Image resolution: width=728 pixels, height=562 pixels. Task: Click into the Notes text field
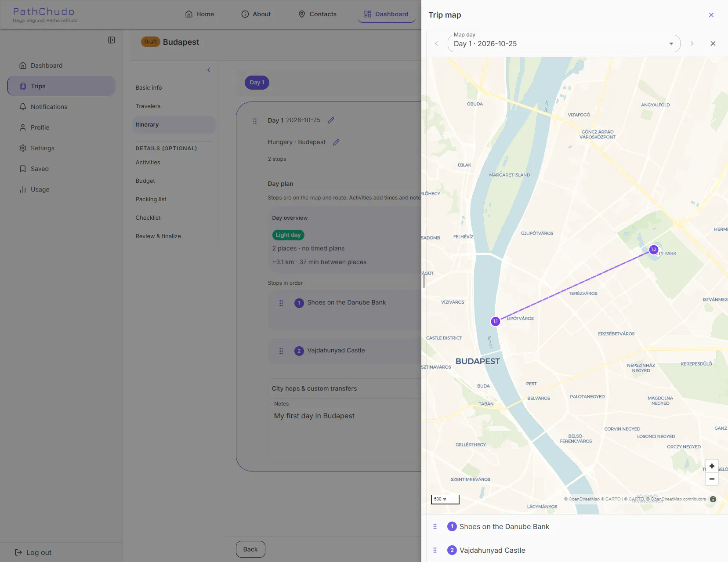coord(345,433)
